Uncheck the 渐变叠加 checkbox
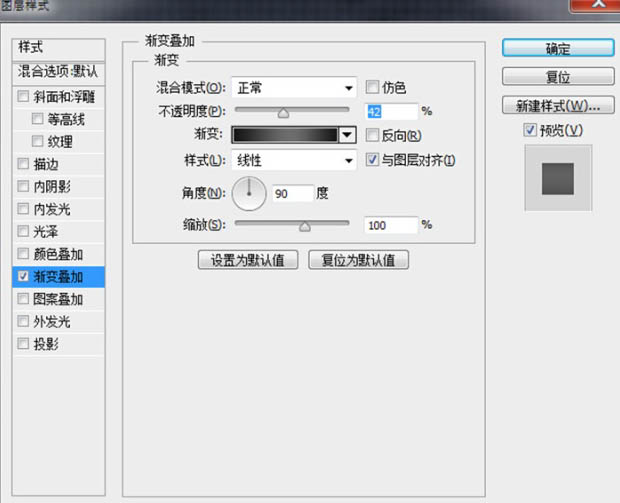 pyautogui.click(x=23, y=276)
